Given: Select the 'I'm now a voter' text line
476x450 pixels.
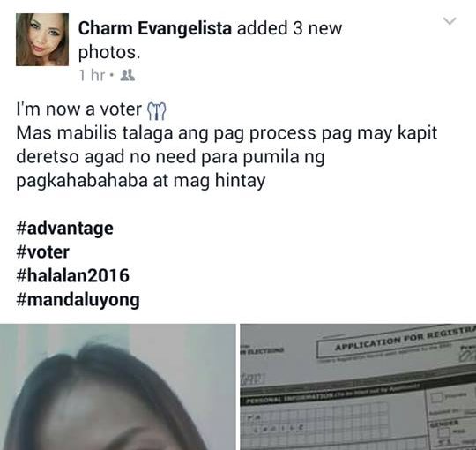Looking at the screenshot, I should click(x=78, y=109).
